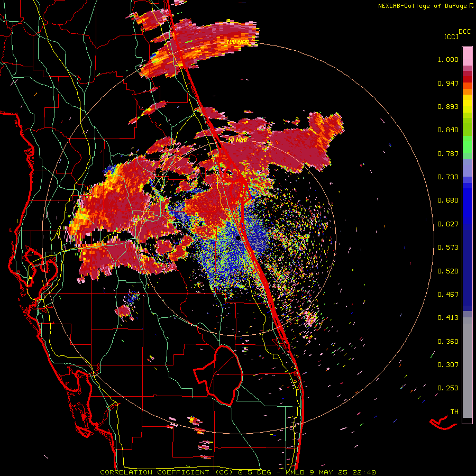Select the 0.627 scale value

448,224
